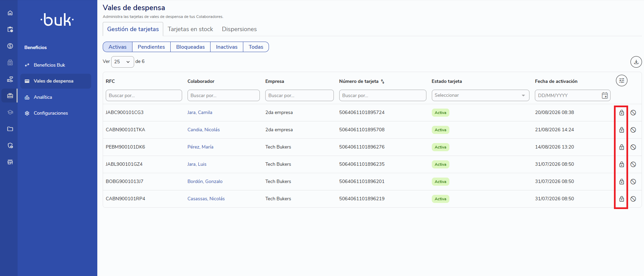Click Activa badge for PEBM900101DK6
644x276 pixels.
point(441,147)
